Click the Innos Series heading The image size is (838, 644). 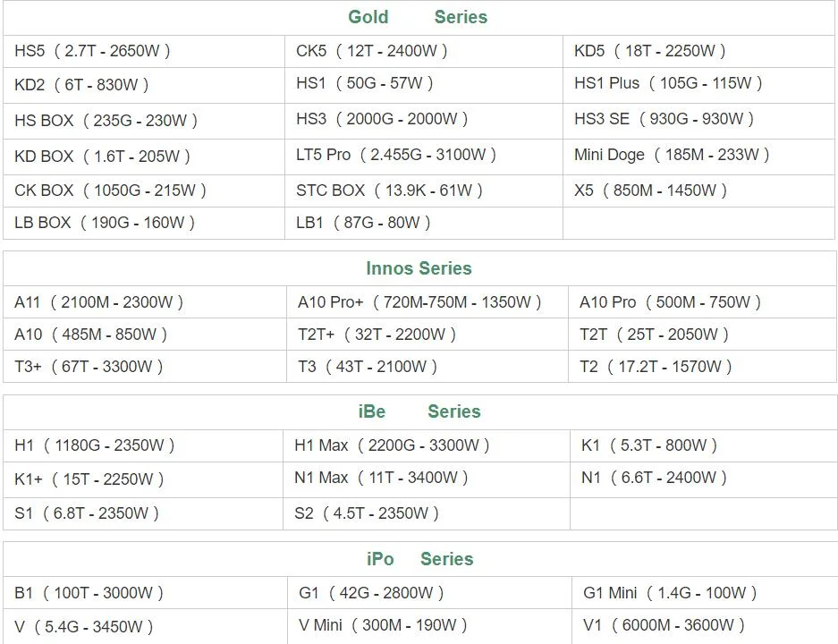[419, 268]
